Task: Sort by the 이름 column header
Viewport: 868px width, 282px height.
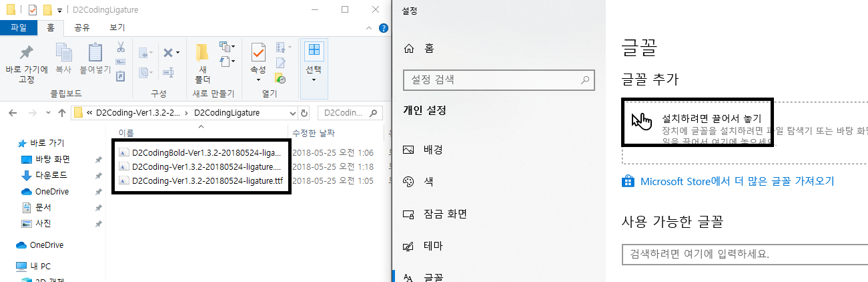Action: coord(125,133)
